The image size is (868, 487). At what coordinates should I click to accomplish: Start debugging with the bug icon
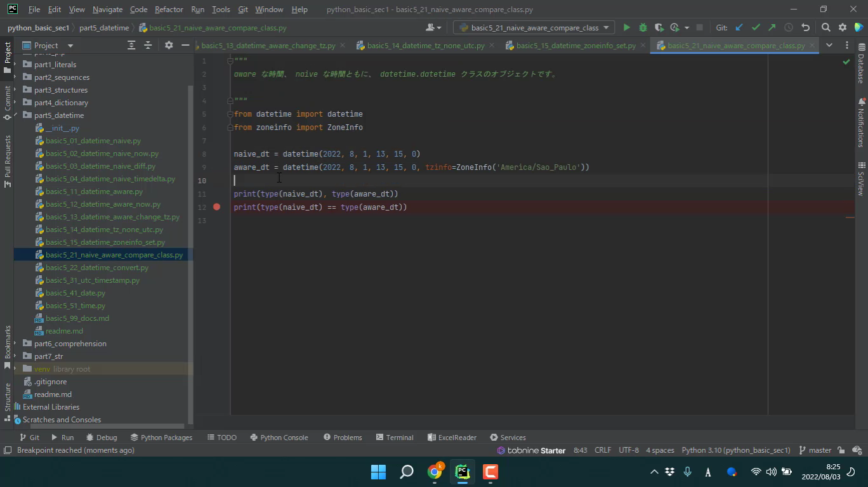643,27
